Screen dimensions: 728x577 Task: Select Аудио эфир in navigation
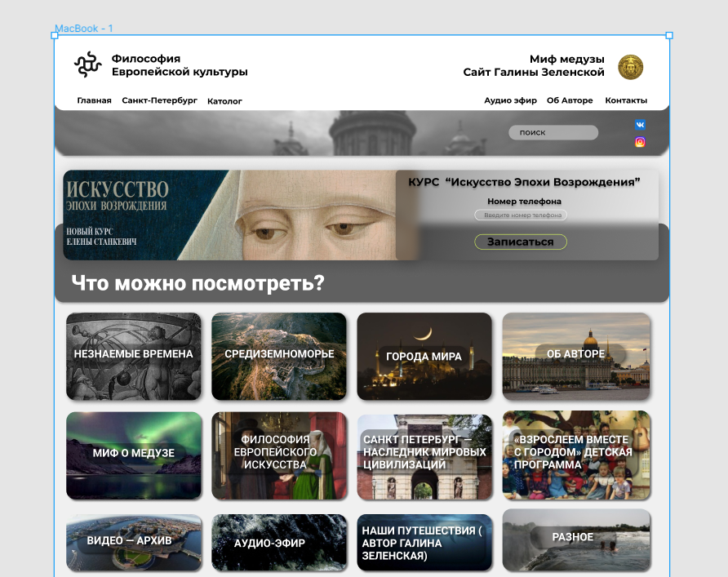510,101
